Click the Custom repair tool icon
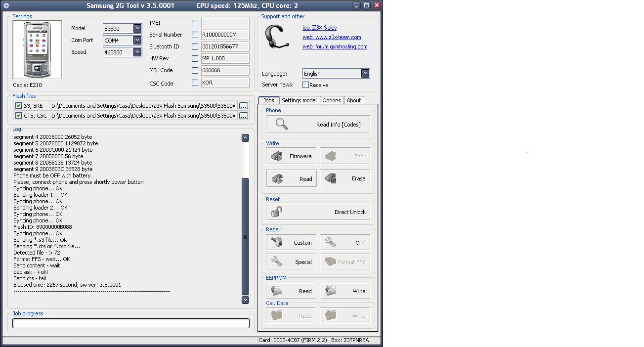 click(277, 242)
